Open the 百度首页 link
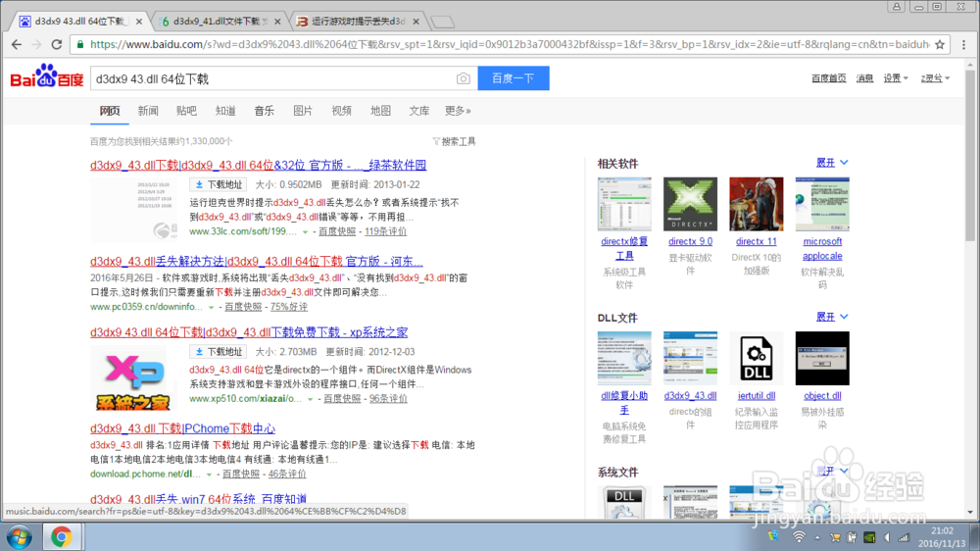The width and height of the screenshot is (980, 551). tap(829, 78)
